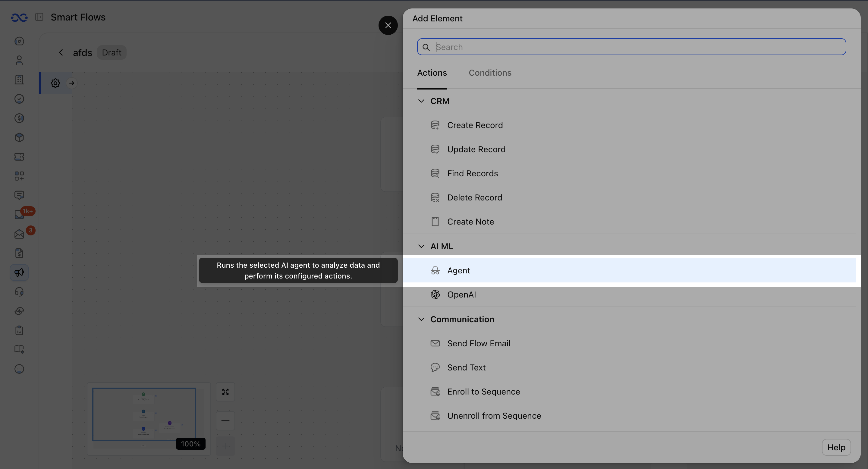Click the fit-to-screen canvas icon

225,392
